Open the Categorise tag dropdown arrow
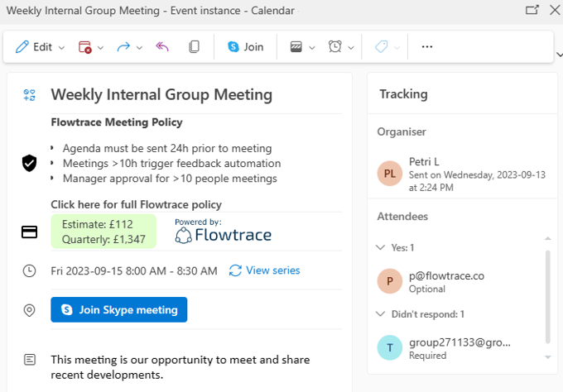The image size is (563, 392). tap(397, 47)
